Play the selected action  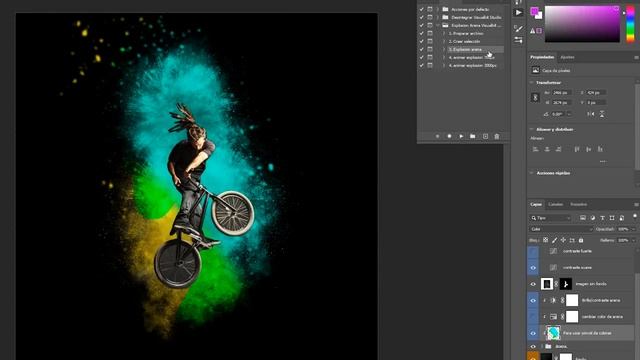click(x=461, y=136)
